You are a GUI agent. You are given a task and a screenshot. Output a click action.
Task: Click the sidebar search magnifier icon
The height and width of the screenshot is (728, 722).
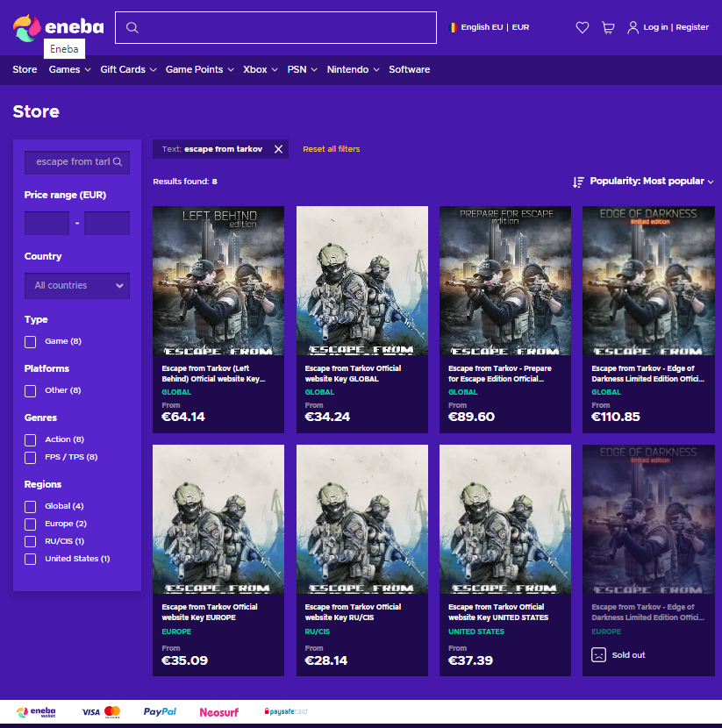[118, 161]
